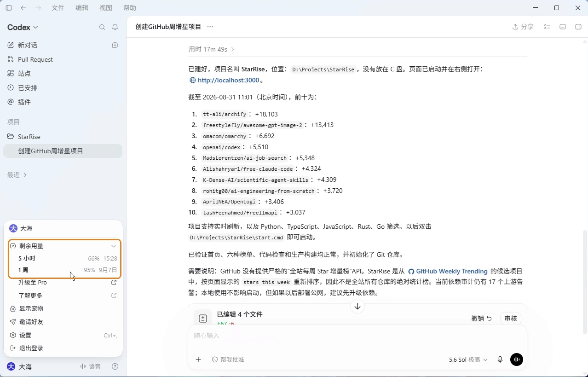Click the chat vertical scrollbar
This screenshot has height=377, width=588.
pos(585,282)
